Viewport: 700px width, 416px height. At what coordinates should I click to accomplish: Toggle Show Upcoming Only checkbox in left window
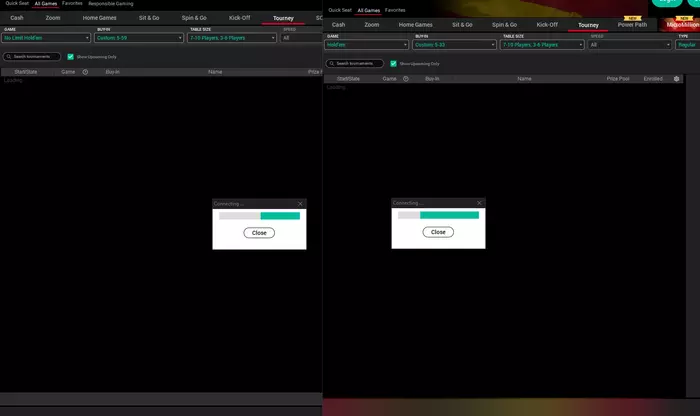point(71,57)
